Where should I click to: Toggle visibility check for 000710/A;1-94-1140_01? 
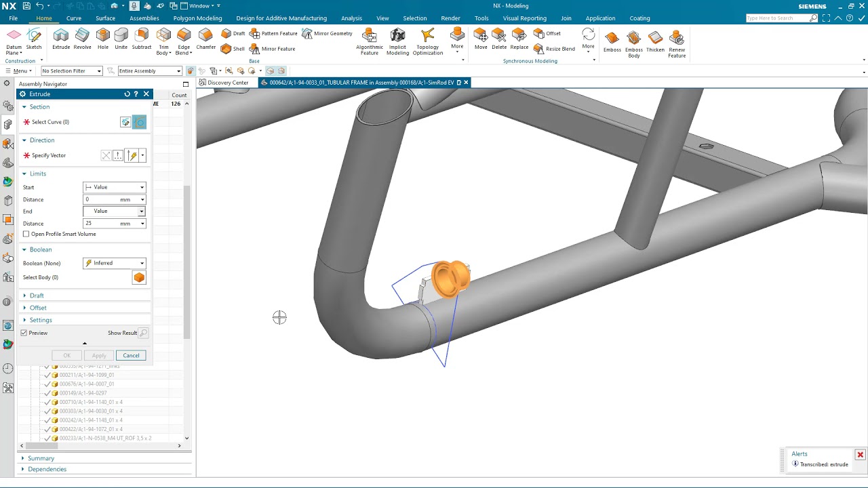click(47, 402)
